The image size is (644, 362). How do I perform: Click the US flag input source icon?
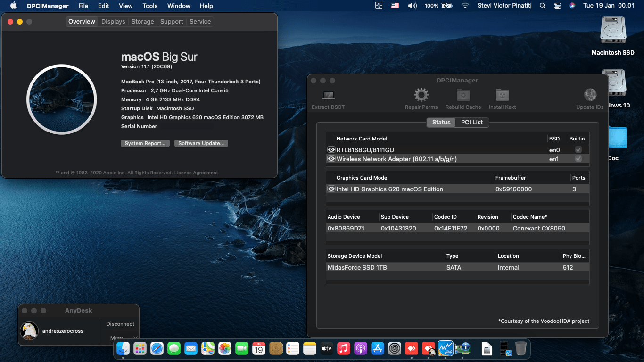pos(396,6)
